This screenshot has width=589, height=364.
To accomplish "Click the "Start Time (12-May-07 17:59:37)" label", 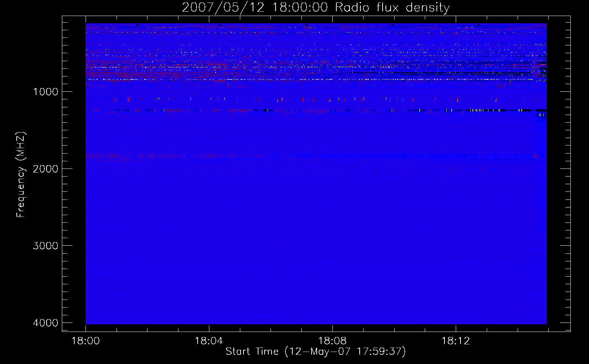I will (x=316, y=352).
